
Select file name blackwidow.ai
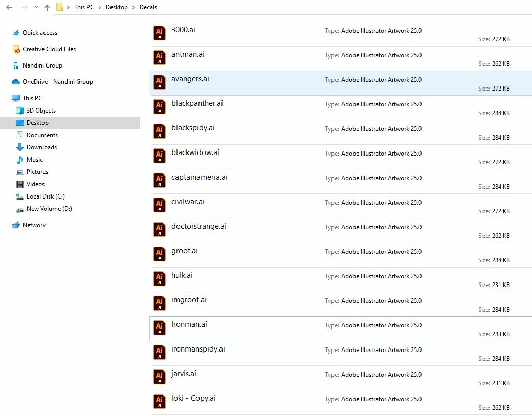point(195,152)
